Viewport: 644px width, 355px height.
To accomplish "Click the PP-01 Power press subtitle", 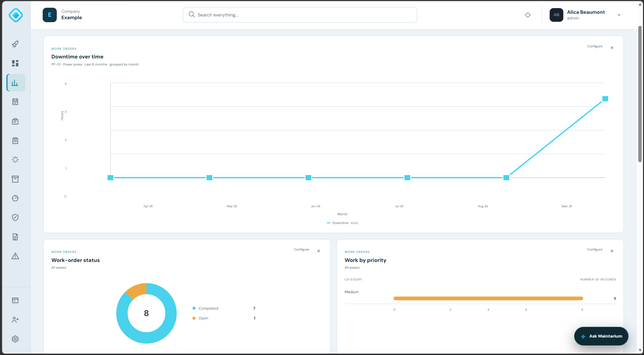I will tap(95, 64).
